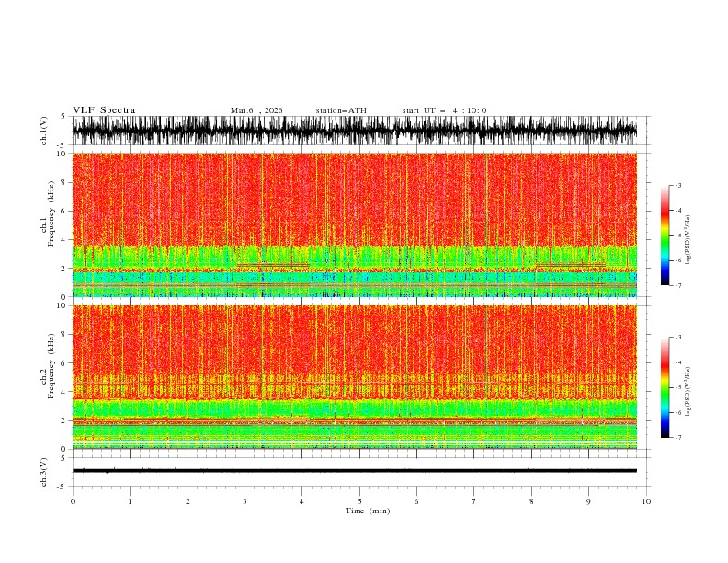Click the time axis tick label "5"
This screenshot has width=728, height=563.
coord(359,501)
